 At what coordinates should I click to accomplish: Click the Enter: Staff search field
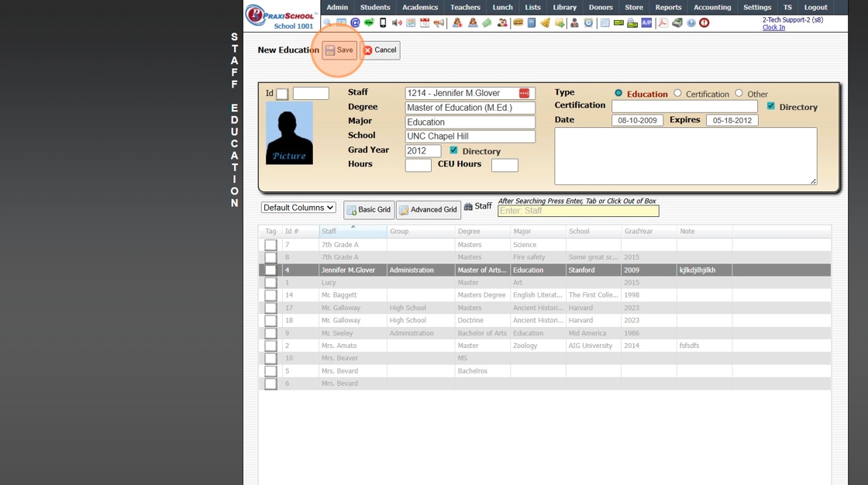577,211
